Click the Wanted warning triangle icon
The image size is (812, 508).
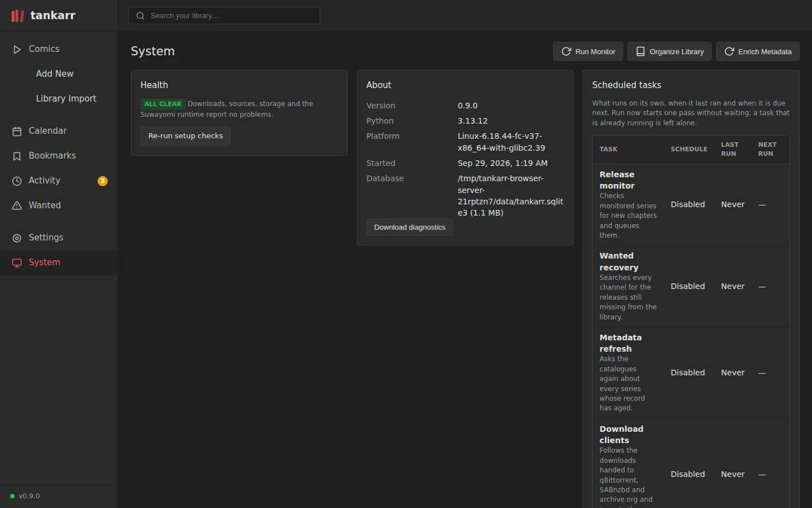(17, 206)
